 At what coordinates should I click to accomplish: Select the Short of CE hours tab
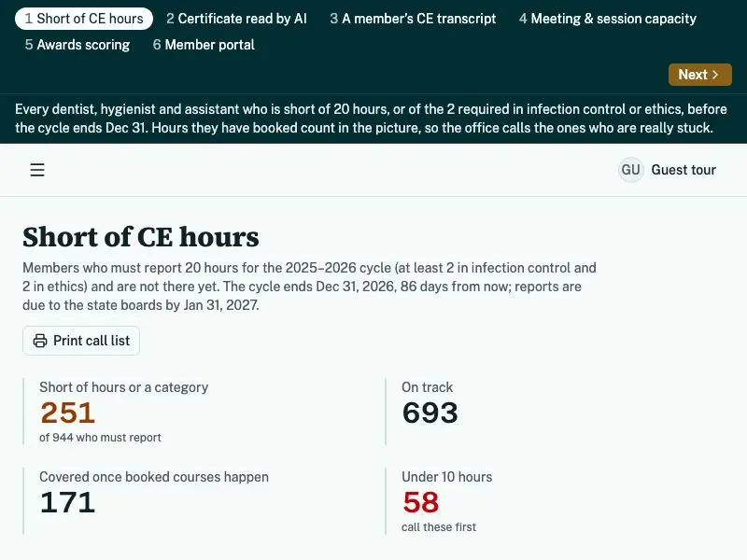[x=84, y=19]
